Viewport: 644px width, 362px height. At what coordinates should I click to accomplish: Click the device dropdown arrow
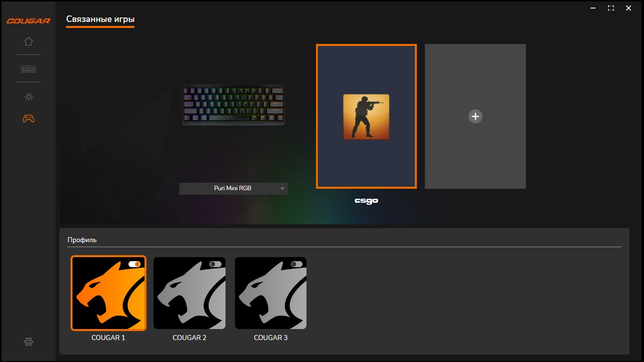(x=282, y=189)
